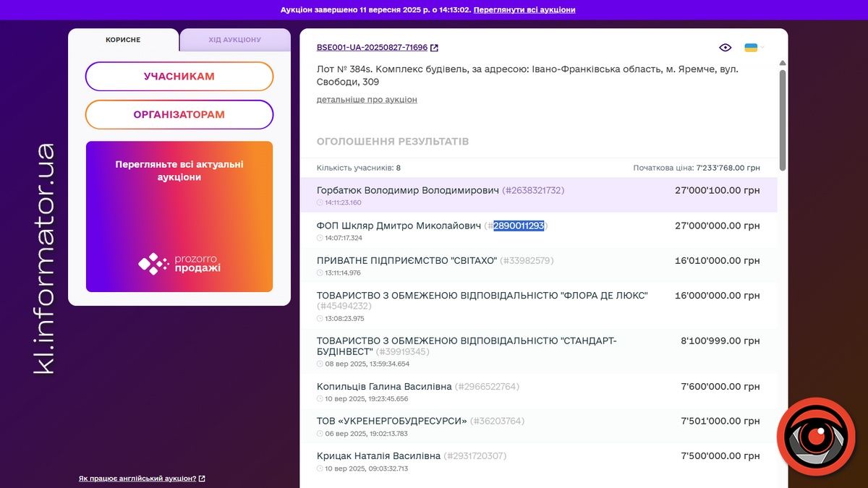Open the Ukrainian flag language dropdown
Screen dimensions: 868x488
click(x=753, y=48)
